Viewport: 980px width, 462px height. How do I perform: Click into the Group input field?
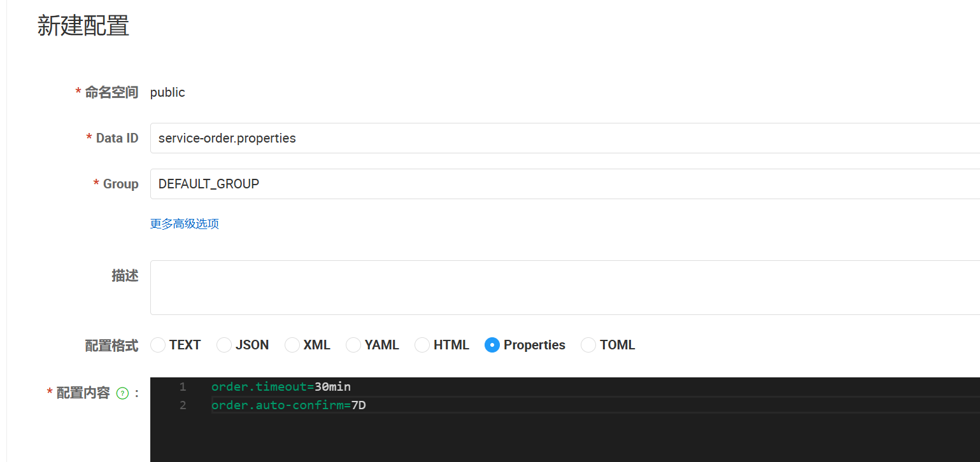coord(560,184)
